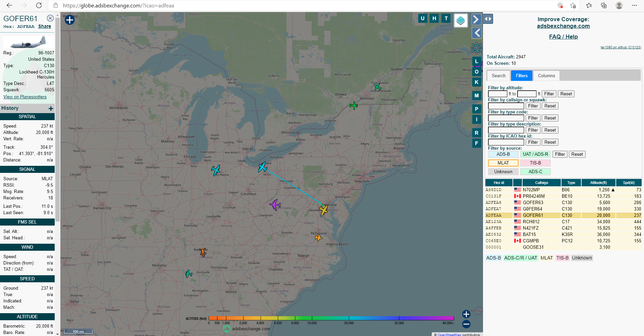Viewport: 644px width, 336px height.
Task: Open the map layer switcher
Action: [x=461, y=20]
